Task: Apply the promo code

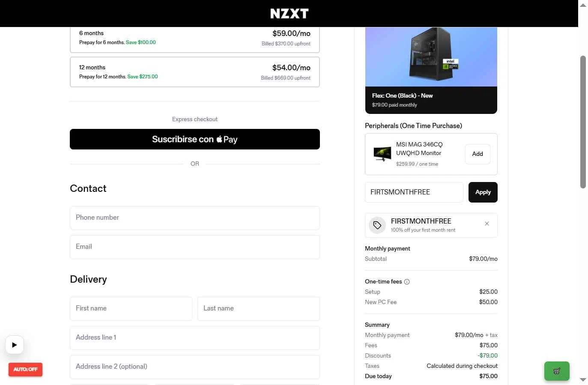Action: click(483, 192)
